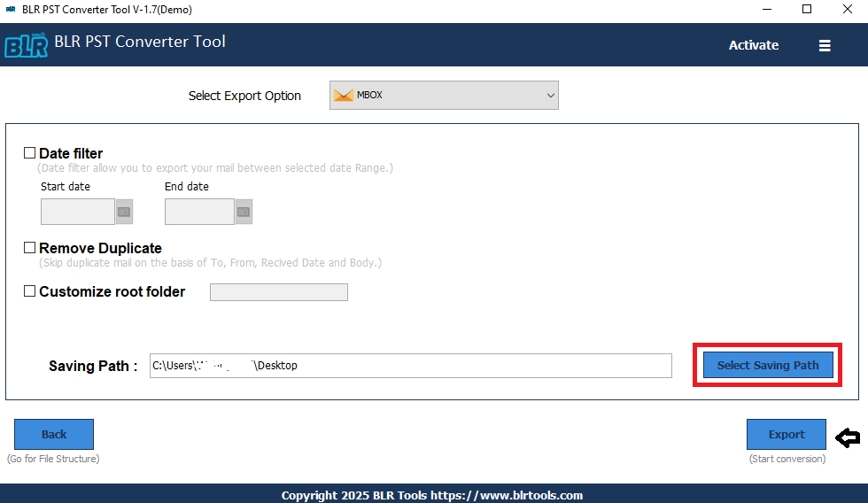The height and width of the screenshot is (503, 868).
Task: Maximize the BLR PST Converter window
Action: point(807,10)
